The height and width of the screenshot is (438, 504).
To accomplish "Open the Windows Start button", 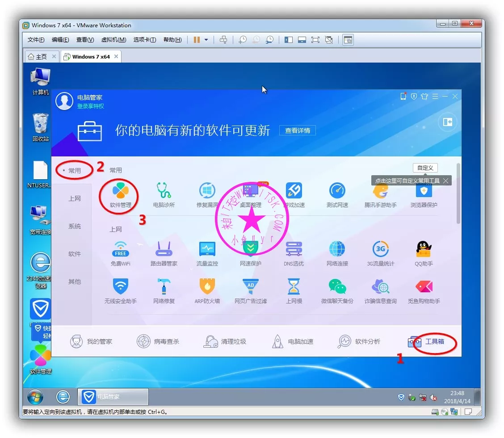I will pyautogui.click(x=35, y=396).
